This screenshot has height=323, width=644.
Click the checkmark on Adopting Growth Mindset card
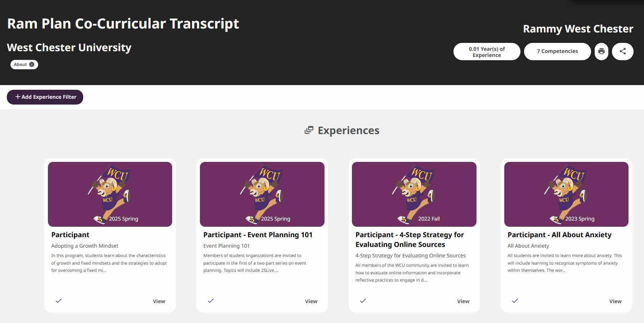point(59,301)
